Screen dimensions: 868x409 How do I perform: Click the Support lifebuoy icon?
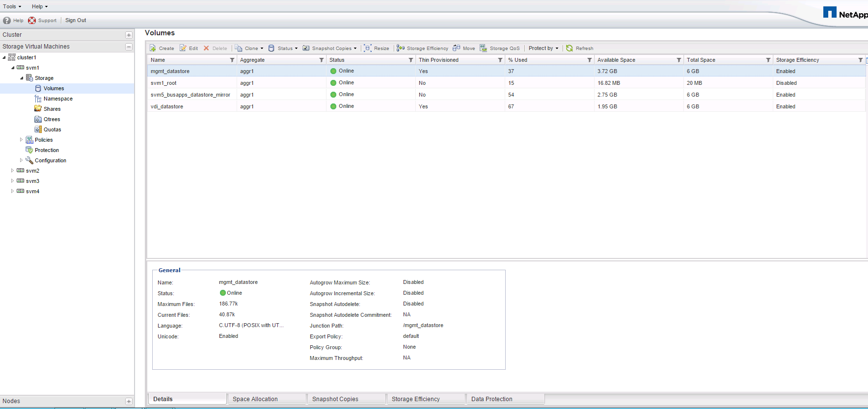pyautogui.click(x=32, y=21)
